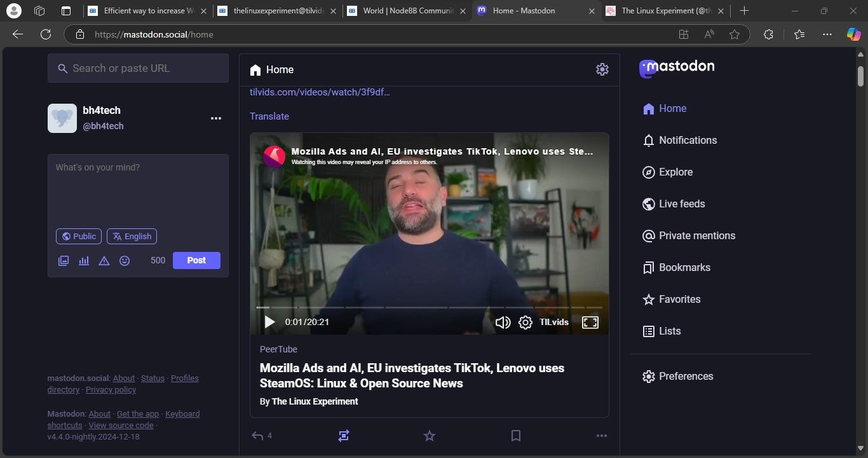
Task: Click the Search or paste URL field
Action: click(x=138, y=68)
